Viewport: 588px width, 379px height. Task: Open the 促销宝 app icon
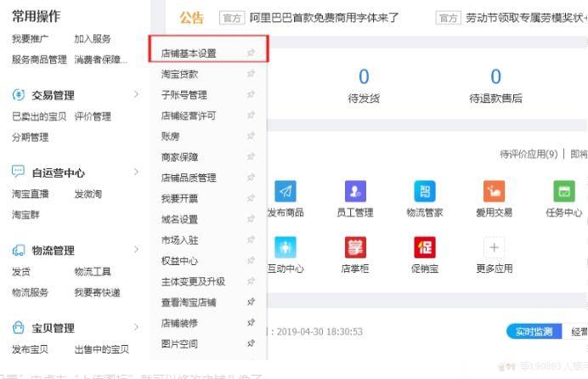pyautogui.click(x=425, y=247)
